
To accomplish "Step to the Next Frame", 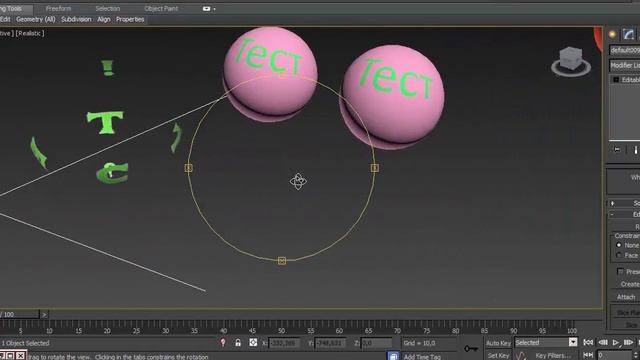I will (628, 343).
